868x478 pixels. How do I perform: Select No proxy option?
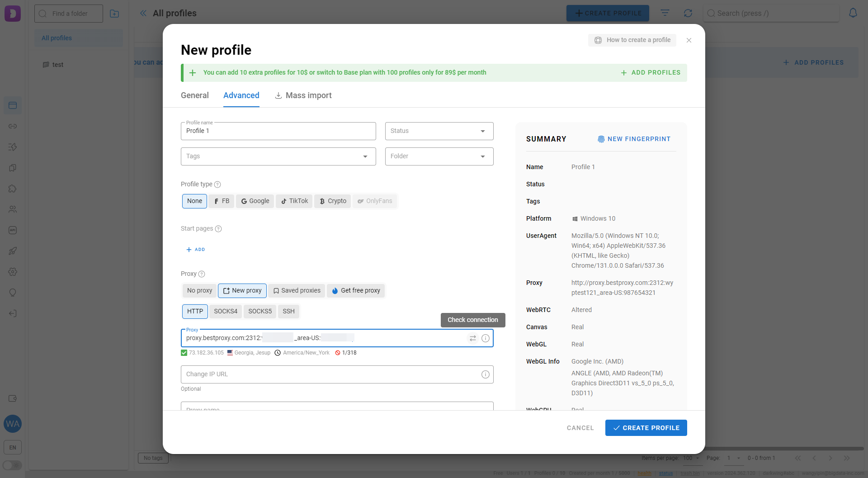(x=199, y=291)
